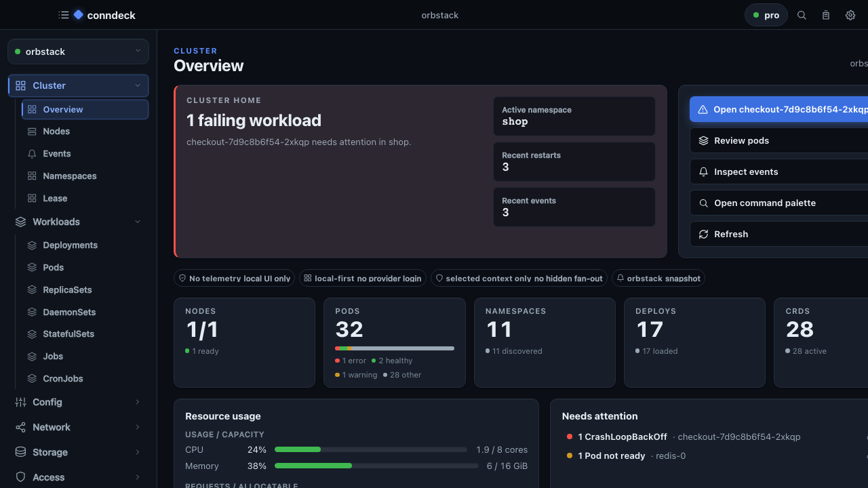Screen dimensions: 868x488
Task: Open Events in the sidebar
Action: pyautogui.click(x=85, y=154)
